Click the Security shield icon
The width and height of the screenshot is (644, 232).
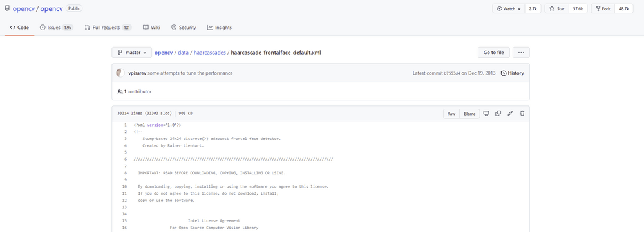(x=174, y=28)
